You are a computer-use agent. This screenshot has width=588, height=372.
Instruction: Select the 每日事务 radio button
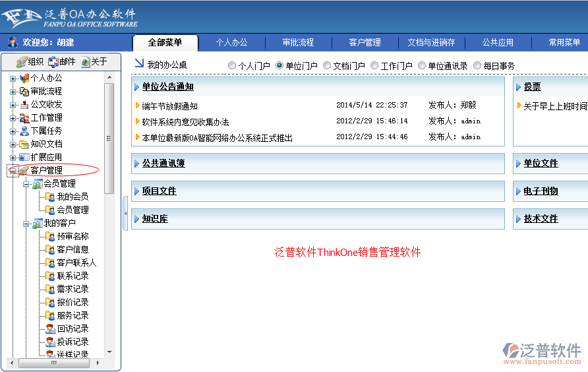[x=477, y=66]
